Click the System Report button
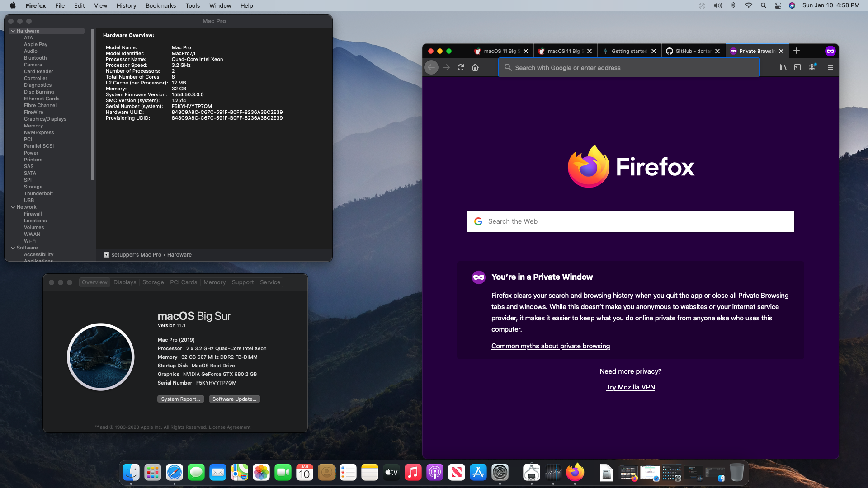 coord(180,399)
